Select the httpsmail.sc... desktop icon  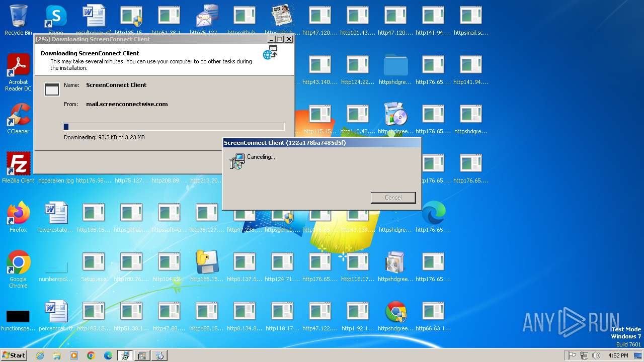(471, 20)
